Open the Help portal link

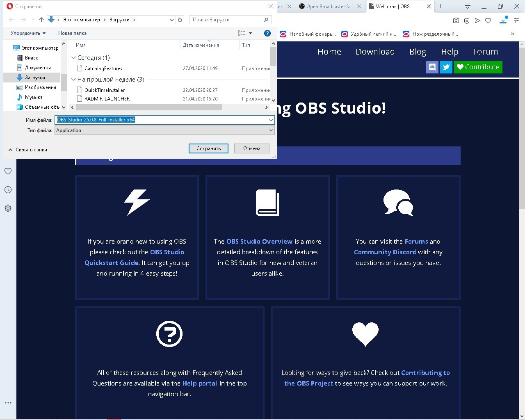coord(200,383)
